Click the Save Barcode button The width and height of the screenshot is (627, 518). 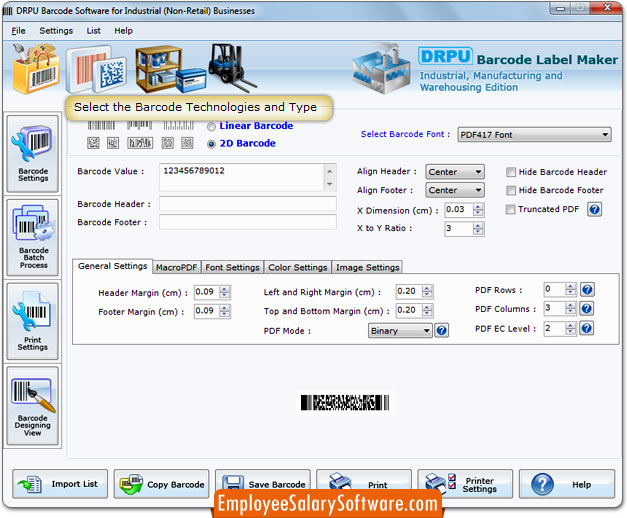point(263,482)
